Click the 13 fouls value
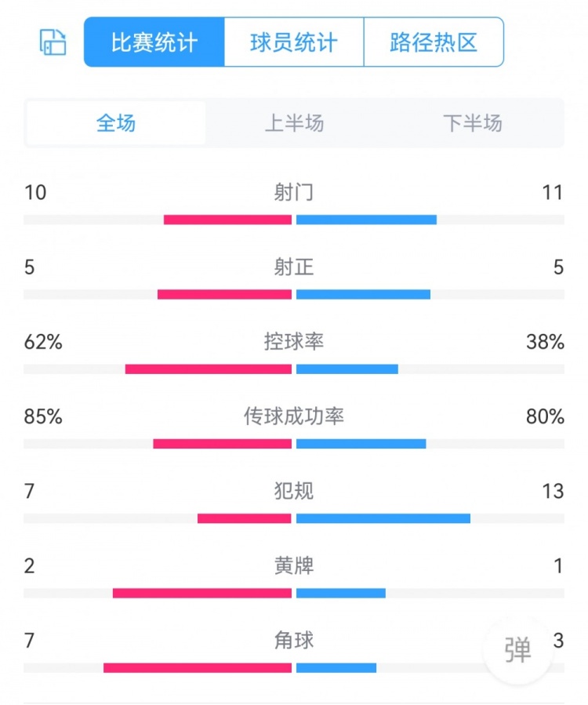Image resolution: width=588 pixels, height=705 pixels. click(552, 491)
